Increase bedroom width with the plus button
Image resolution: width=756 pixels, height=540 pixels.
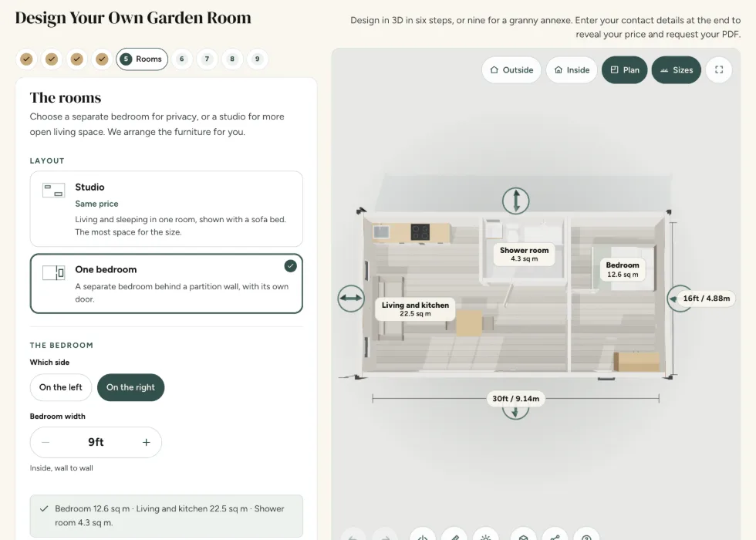pos(146,442)
